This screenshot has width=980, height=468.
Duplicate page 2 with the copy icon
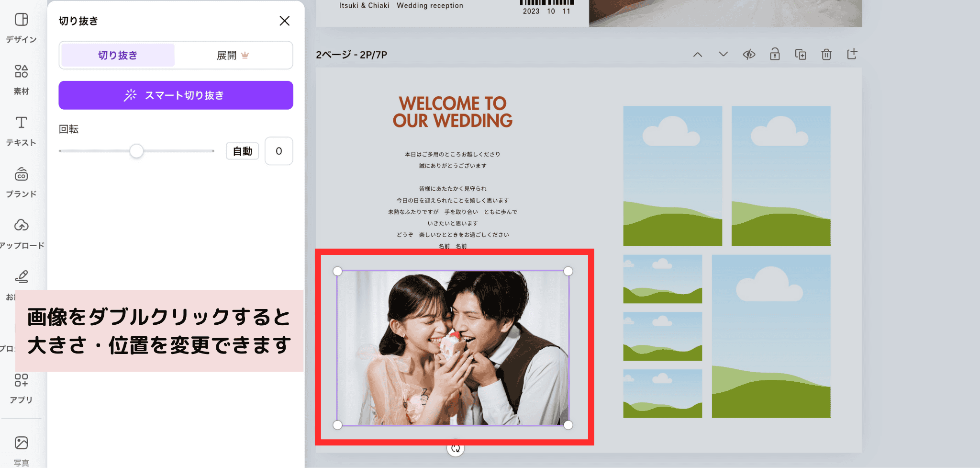[x=801, y=55]
